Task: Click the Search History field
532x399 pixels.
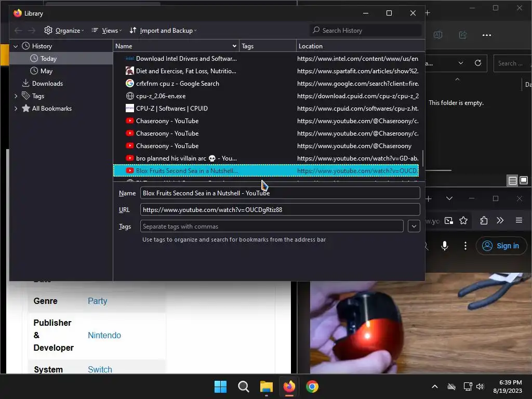Action: click(x=366, y=31)
